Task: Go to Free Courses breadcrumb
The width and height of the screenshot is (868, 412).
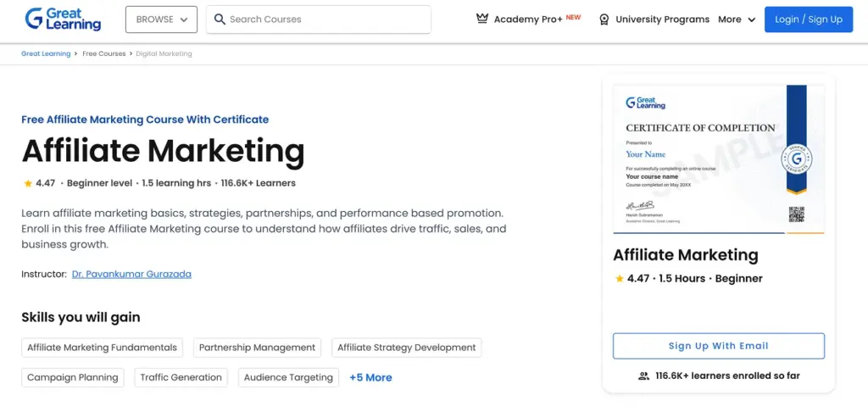Action: [104, 53]
